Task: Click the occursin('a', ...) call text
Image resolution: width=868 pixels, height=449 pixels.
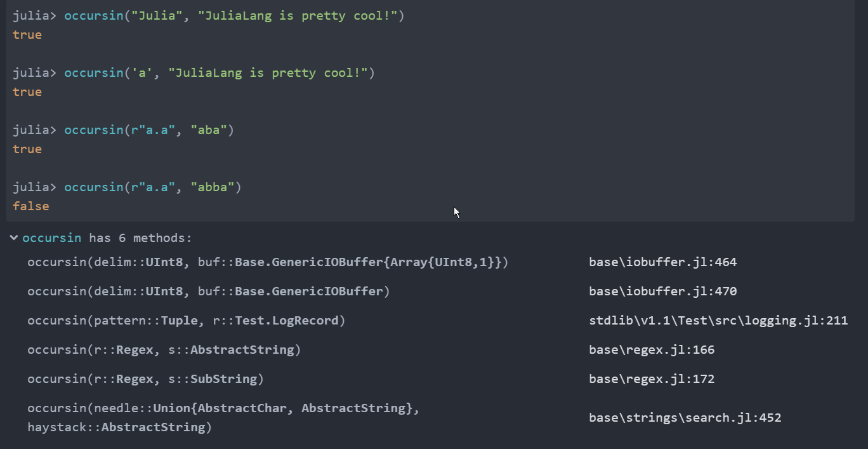Action: pyautogui.click(x=219, y=72)
